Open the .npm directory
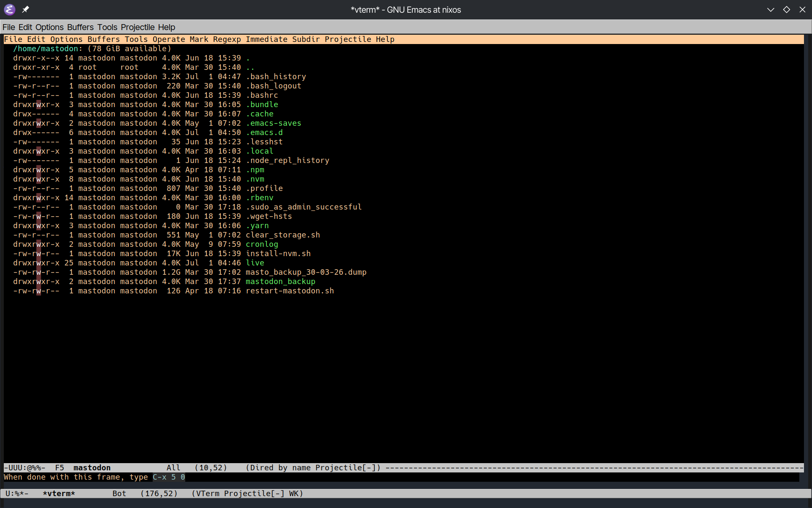The image size is (812, 508). pos(255,170)
